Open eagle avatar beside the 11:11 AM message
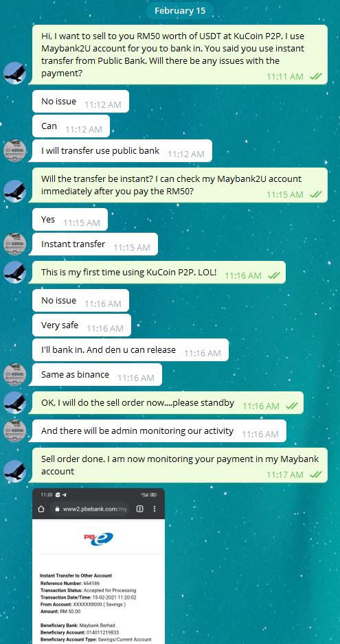Image resolution: width=340 pixels, height=644 pixels. 15,73
